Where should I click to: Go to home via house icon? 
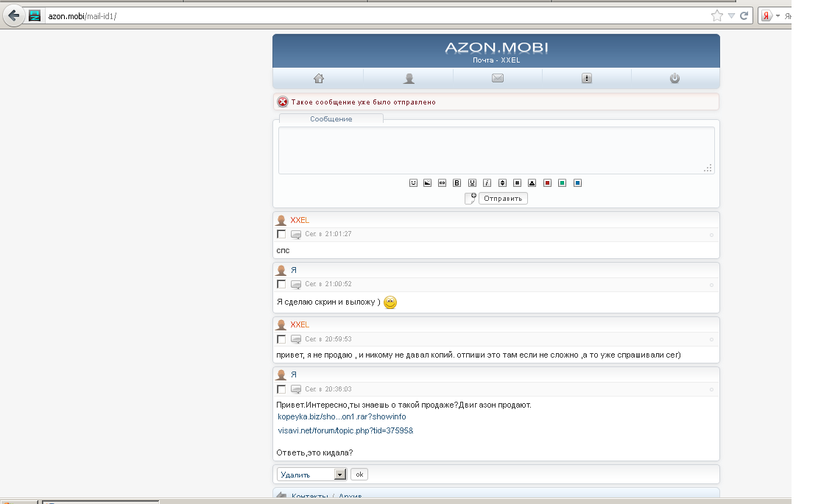318,79
